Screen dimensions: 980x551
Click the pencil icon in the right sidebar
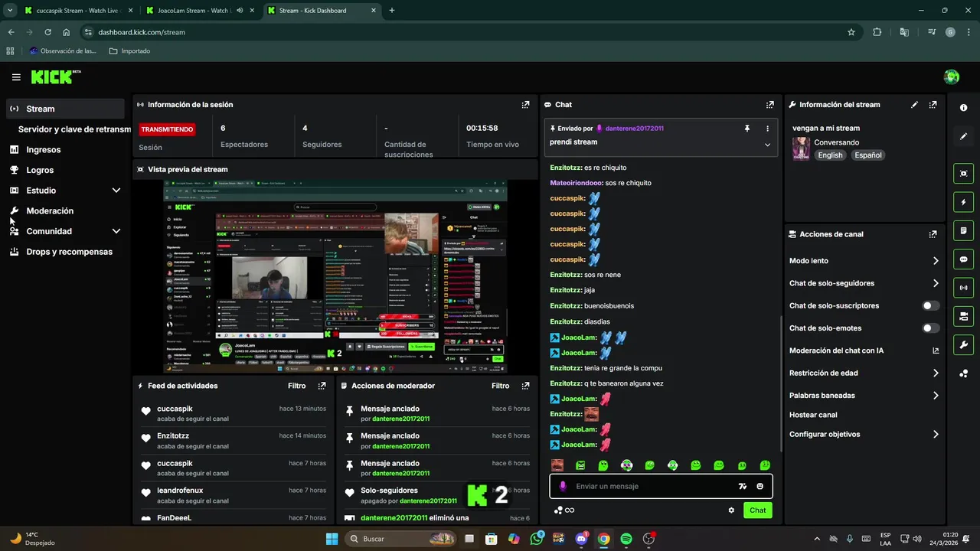pyautogui.click(x=963, y=136)
